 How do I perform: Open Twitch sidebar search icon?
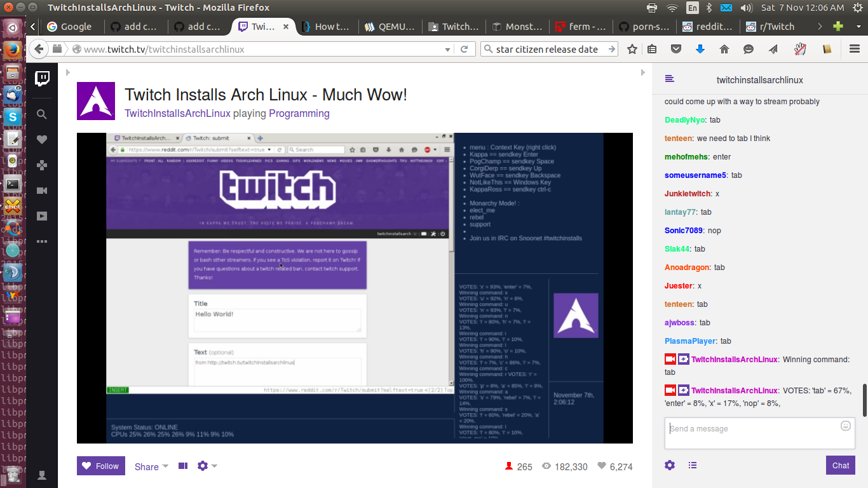(42, 114)
